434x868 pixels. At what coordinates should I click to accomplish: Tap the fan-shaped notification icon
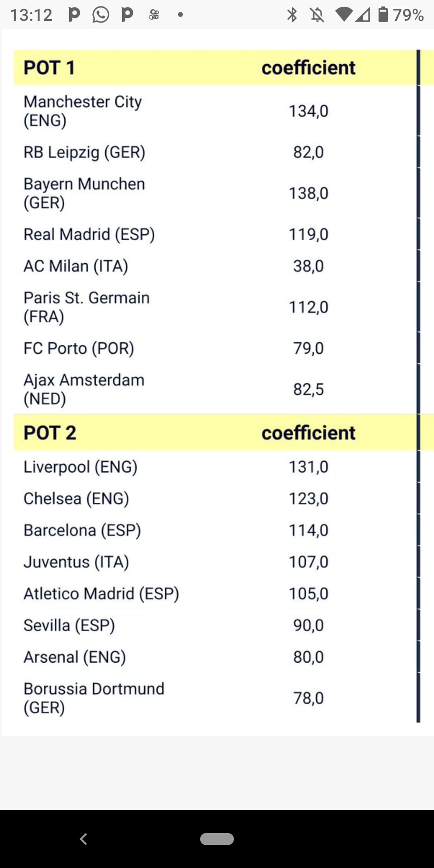point(154,15)
